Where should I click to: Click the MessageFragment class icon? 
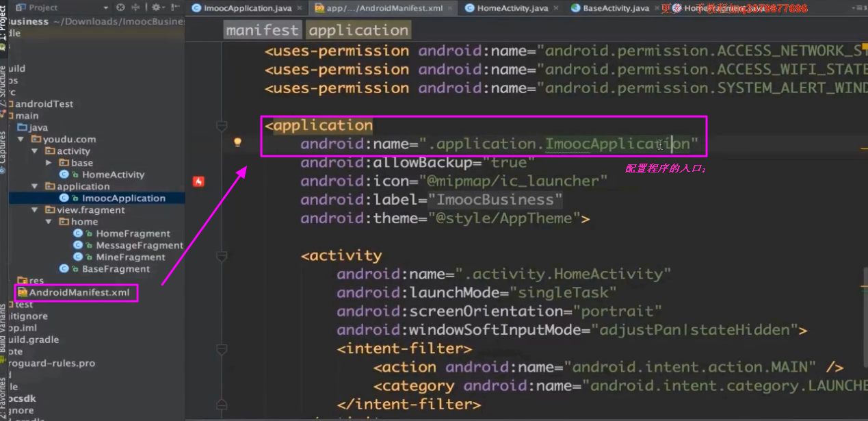pyautogui.click(x=77, y=245)
